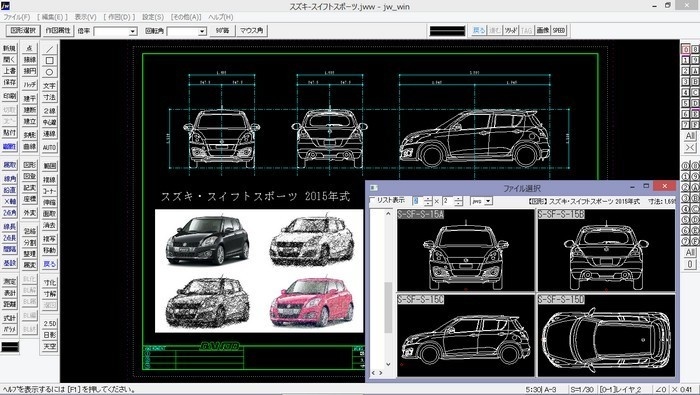Open the 回転角 rotation angle dropdown

[x=202, y=31]
